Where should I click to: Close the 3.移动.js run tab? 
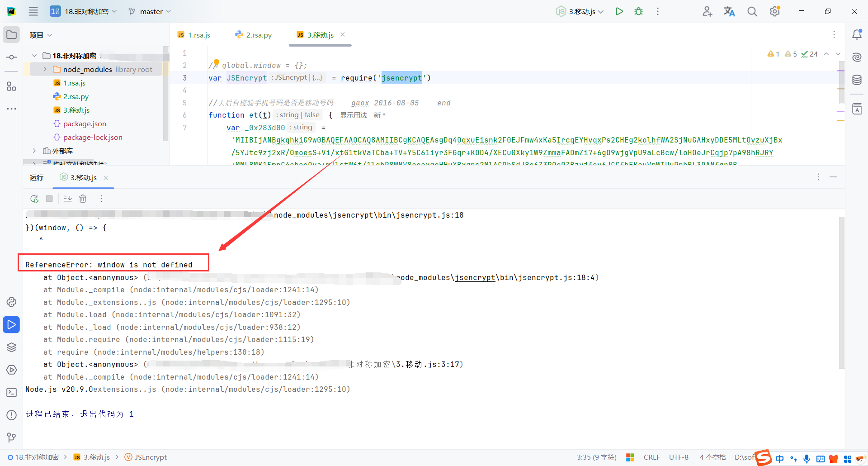tap(106, 178)
